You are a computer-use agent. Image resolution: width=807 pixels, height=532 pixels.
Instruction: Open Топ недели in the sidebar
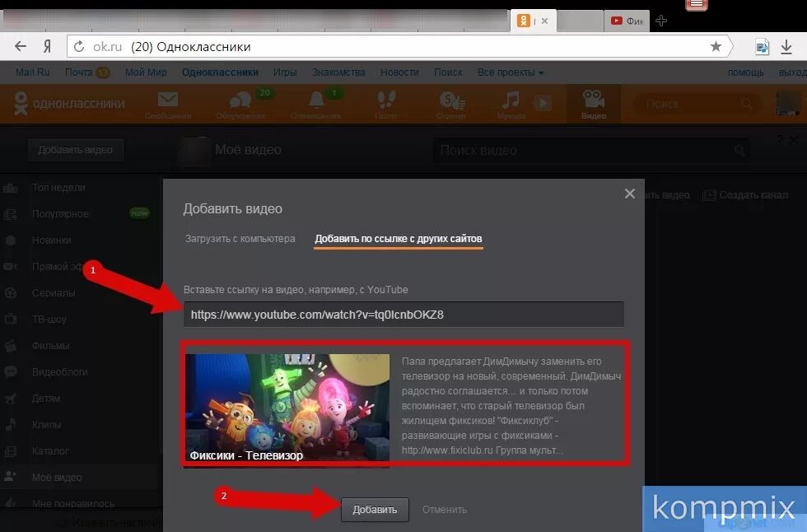58,187
